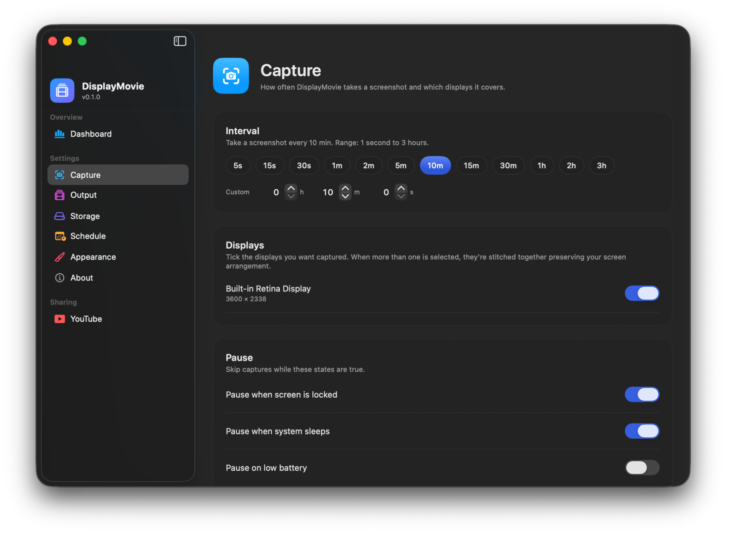Image resolution: width=756 pixels, height=534 pixels.
Task: Click the Storage drive icon
Action: tap(59, 216)
